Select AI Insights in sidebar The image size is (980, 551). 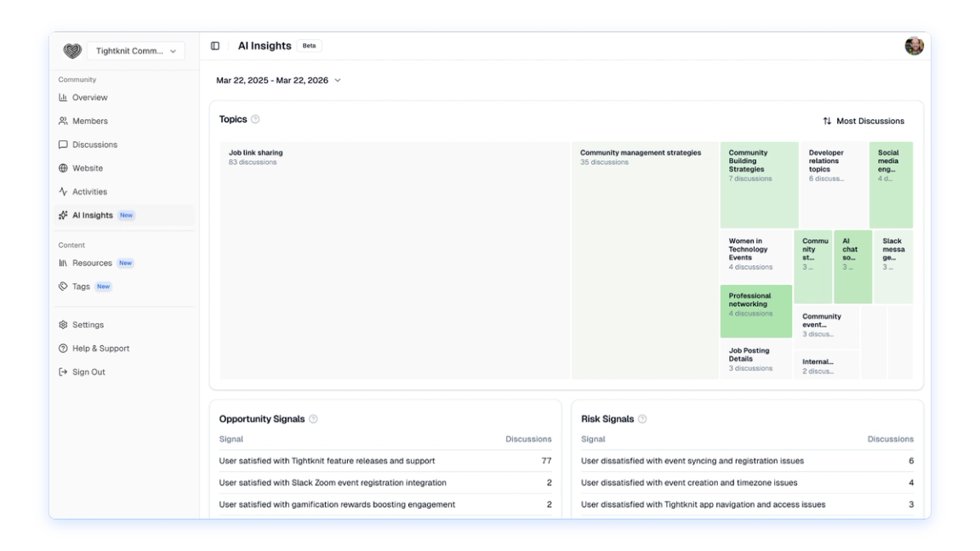pyautogui.click(x=123, y=215)
